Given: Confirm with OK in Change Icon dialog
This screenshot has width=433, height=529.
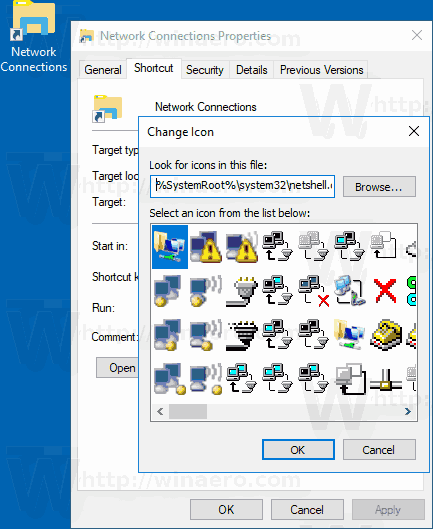Looking at the screenshot, I should point(298,449).
